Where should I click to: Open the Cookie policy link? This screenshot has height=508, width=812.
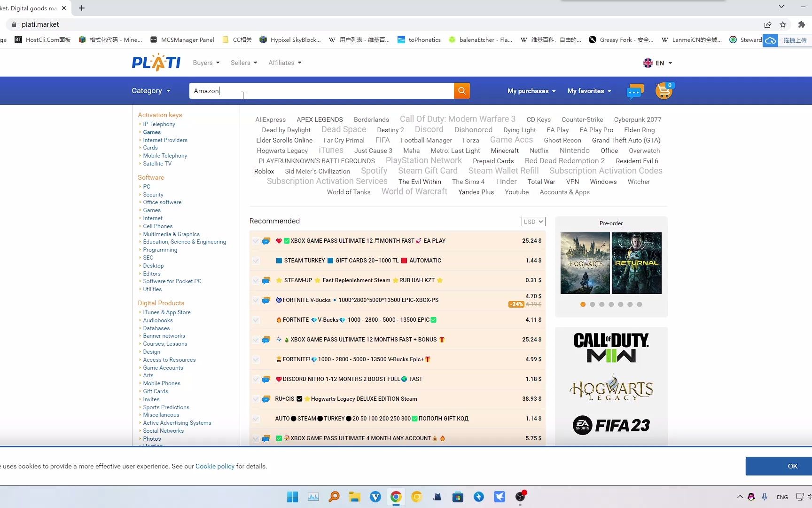tap(215, 466)
